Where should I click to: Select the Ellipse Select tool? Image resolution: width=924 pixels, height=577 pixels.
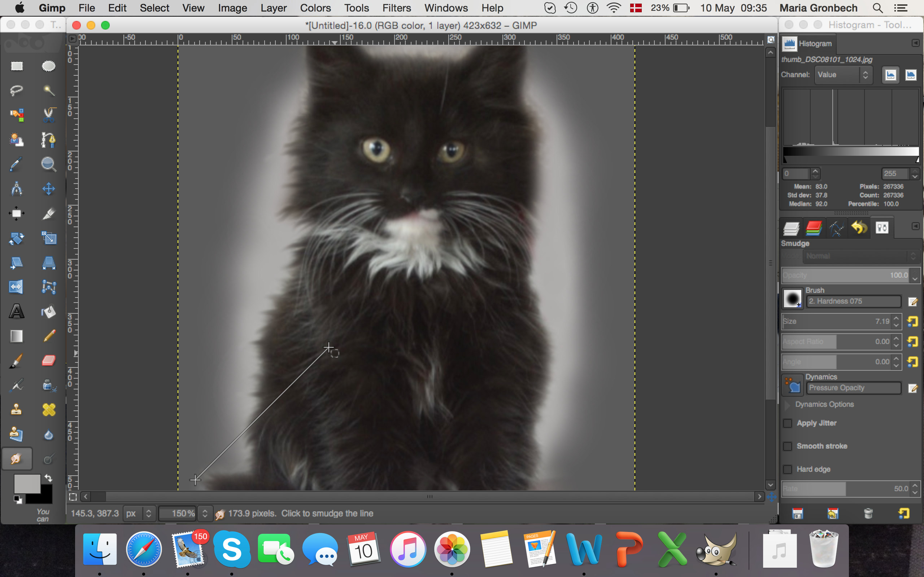(48, 66)
